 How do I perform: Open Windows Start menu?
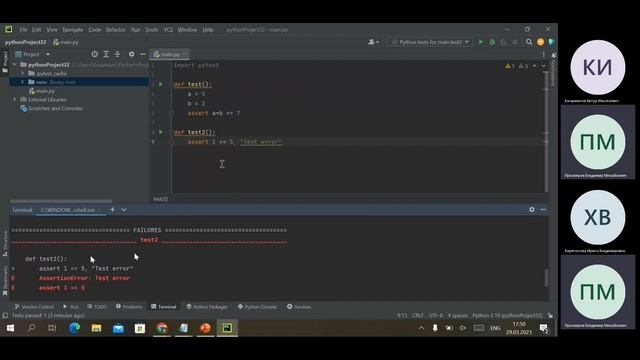(x=10, y=328)
